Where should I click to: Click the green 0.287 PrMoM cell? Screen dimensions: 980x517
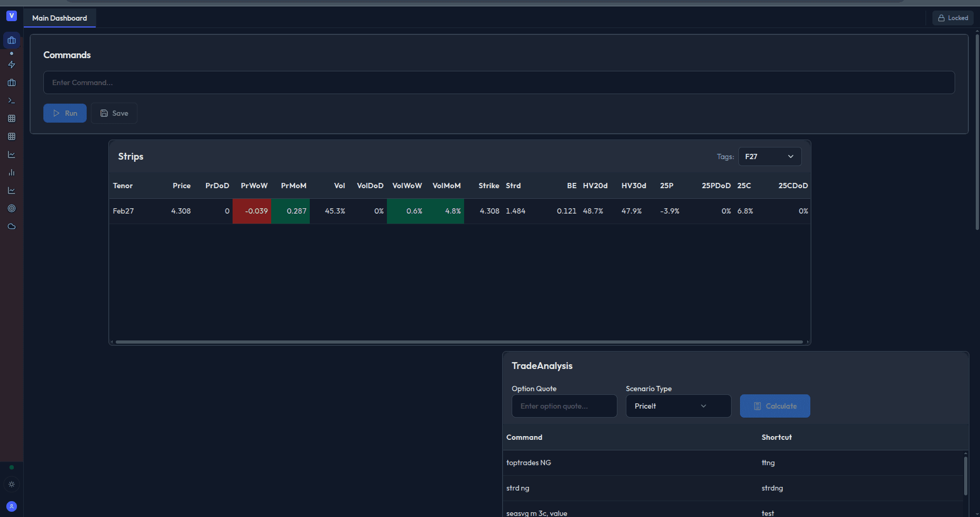[x=291, y=211]
